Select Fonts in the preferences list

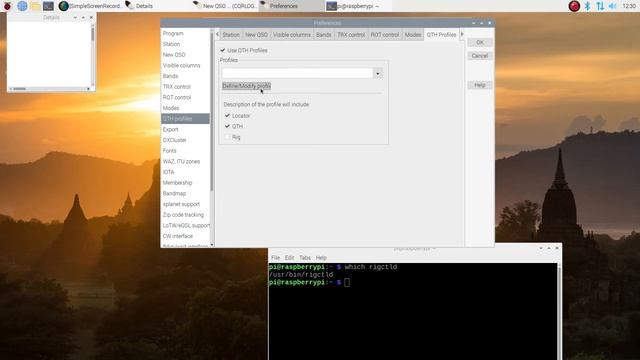[x=186, y=151]
